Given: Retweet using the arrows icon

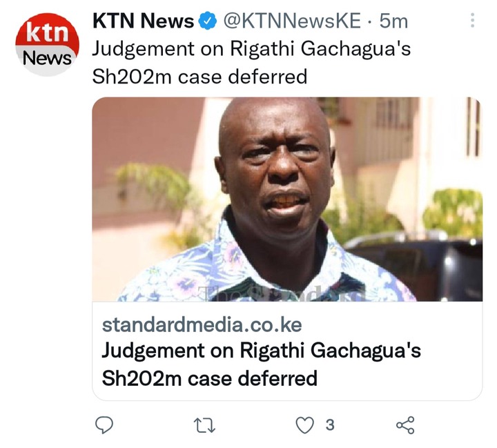Looking at the screenshot, I should pyautogui.click(x=205, y=425).
